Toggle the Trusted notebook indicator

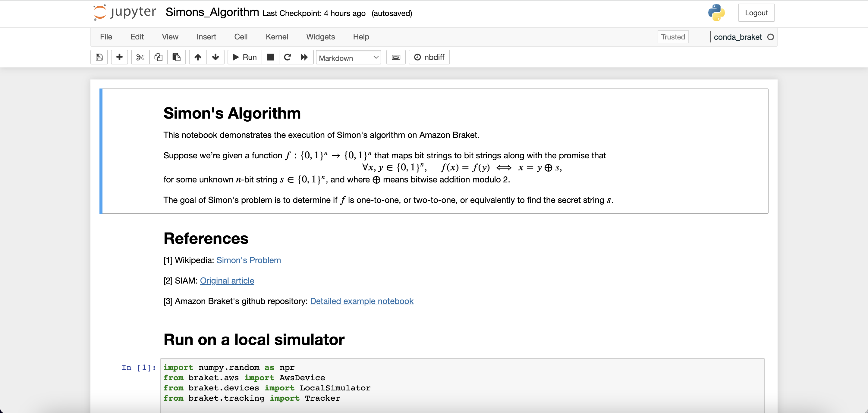673,37
